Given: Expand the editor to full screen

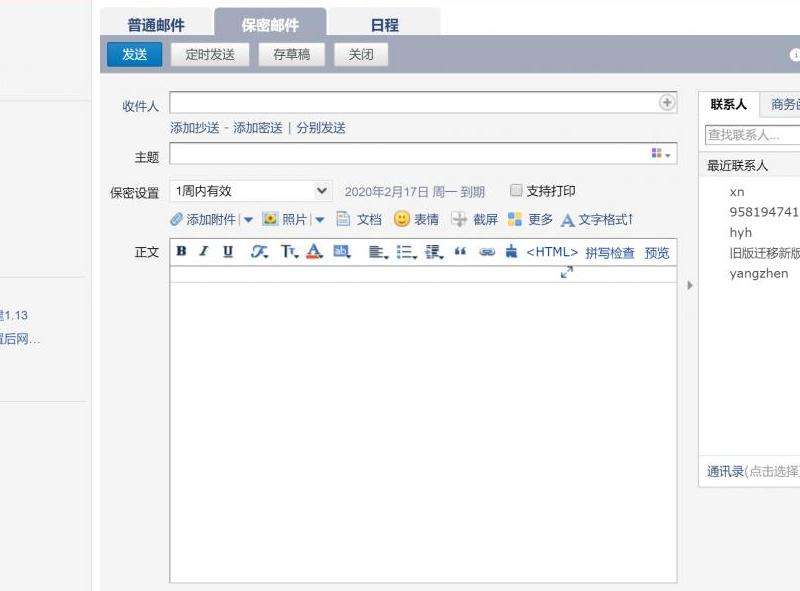Looking at the screenshot, I should coord(567,272).
